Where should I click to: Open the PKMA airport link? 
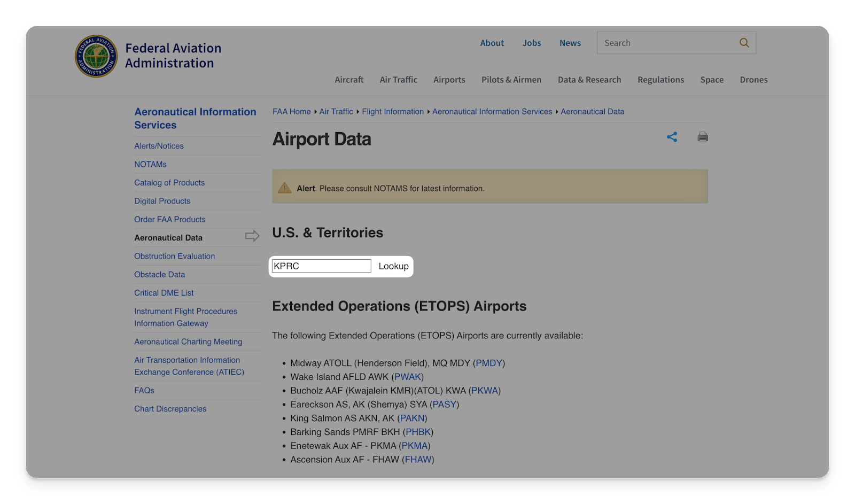(415, 446)
